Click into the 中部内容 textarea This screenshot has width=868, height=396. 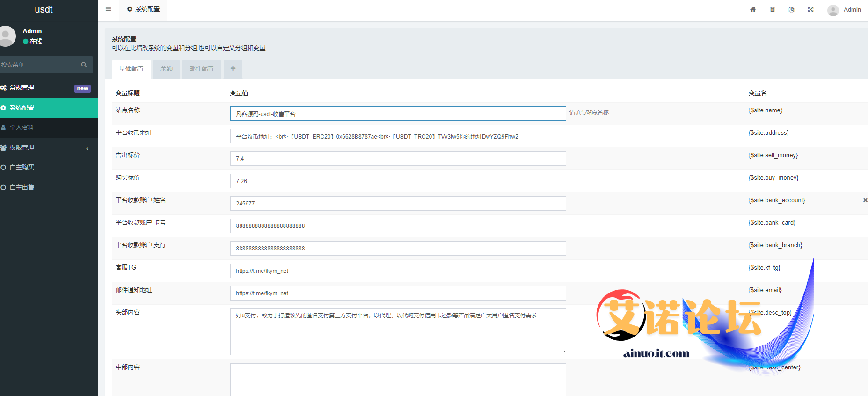click(x=398, y=380)
